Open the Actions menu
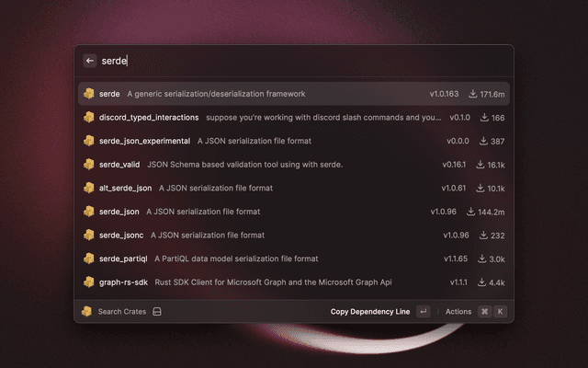 pos(458,312)
